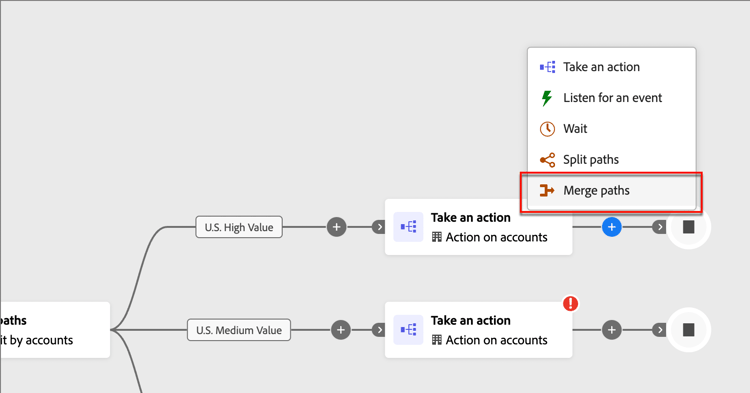The image size is (750, 393).
Task: Open the split by accounts node card
Action: pos(55,330)
